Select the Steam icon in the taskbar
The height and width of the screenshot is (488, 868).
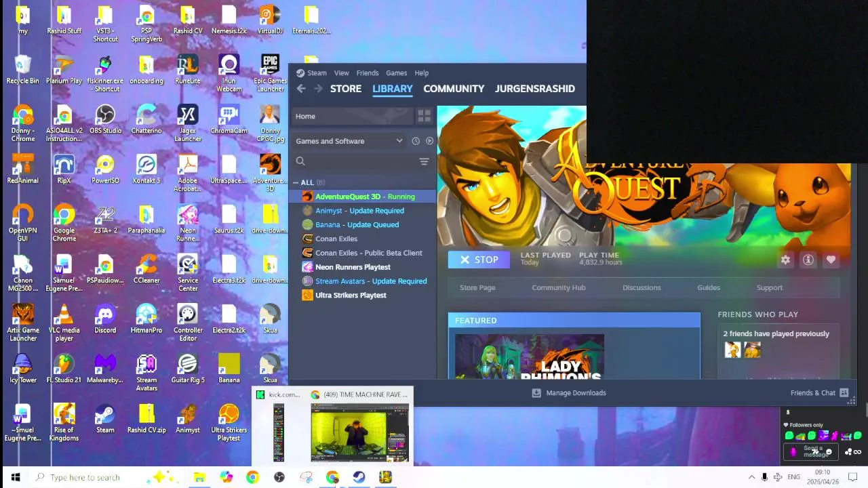[359, 477]
